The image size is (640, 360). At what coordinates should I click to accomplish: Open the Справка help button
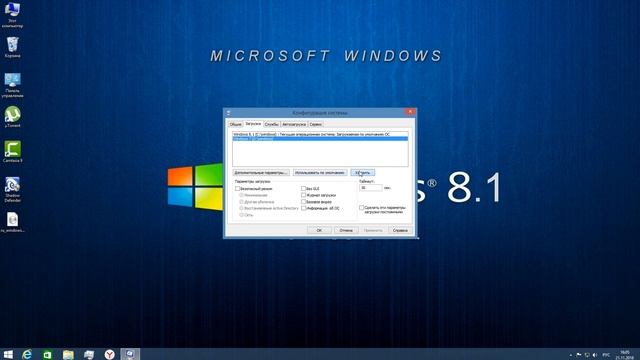coord(400,230)
